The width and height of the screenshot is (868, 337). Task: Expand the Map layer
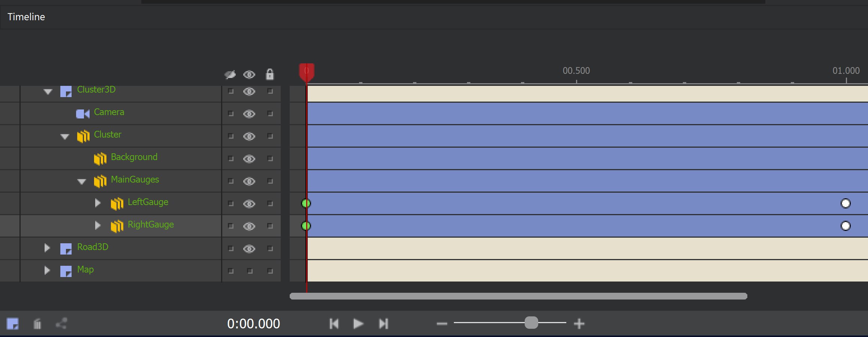(47, 270)
